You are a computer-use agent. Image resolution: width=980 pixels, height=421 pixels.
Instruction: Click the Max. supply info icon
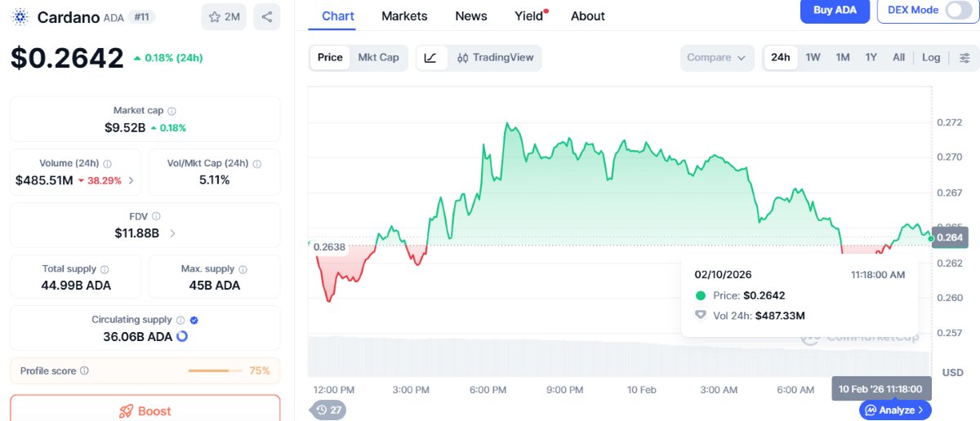243,269
